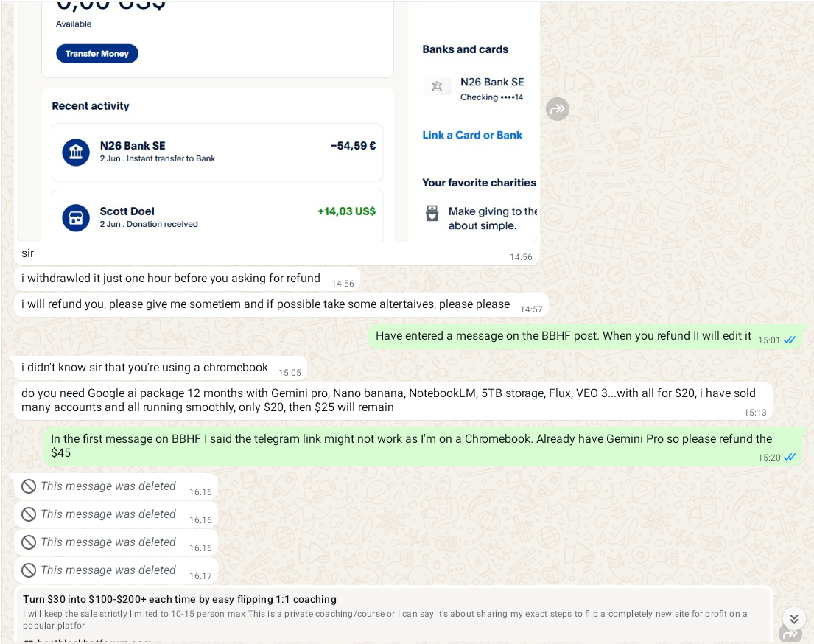Click the bank building icon under Banks and cards
The height and width of the screenshot is (644, 814).
point(437,86)
